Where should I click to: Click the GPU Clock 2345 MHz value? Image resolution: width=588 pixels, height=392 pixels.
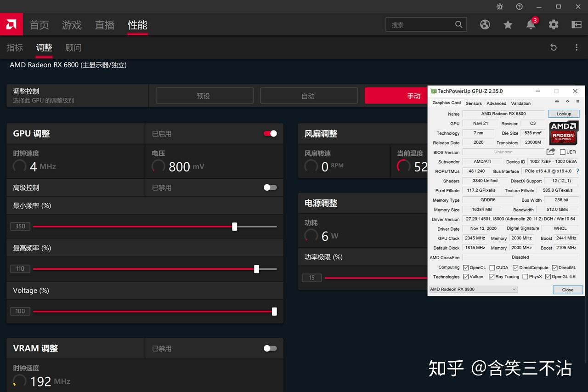475,238
